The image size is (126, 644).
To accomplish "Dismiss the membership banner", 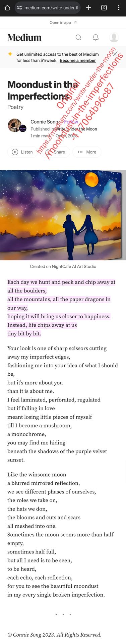I will tap(115, 54).
